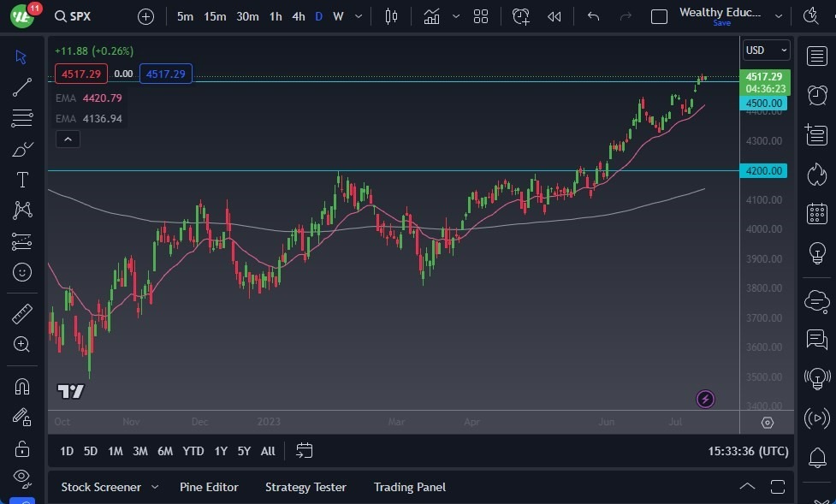Open the Alerts panel in right sidebar
836x504 pixels.
[x=817, y=94]
